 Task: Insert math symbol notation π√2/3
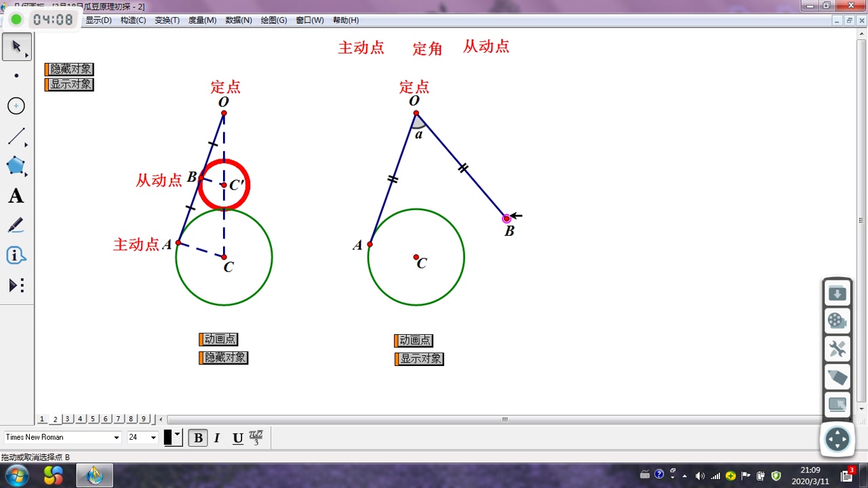[256, 438]
